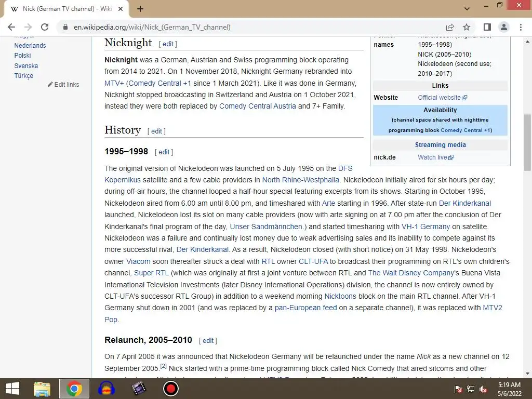Screen dimensions: 532x399
Task: Open the Comedy Central +1 link in the Nicknight paragraph
Action: tap(160, 83)
